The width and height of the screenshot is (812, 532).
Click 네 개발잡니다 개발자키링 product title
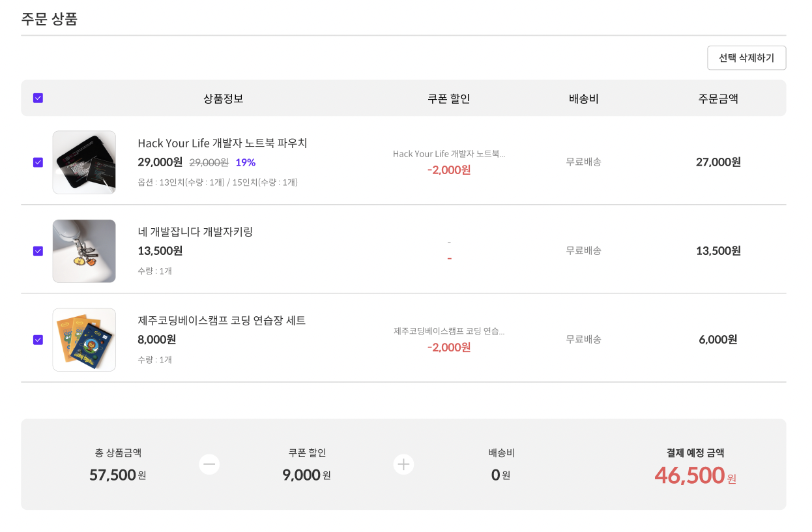click(x=195, y=232)
